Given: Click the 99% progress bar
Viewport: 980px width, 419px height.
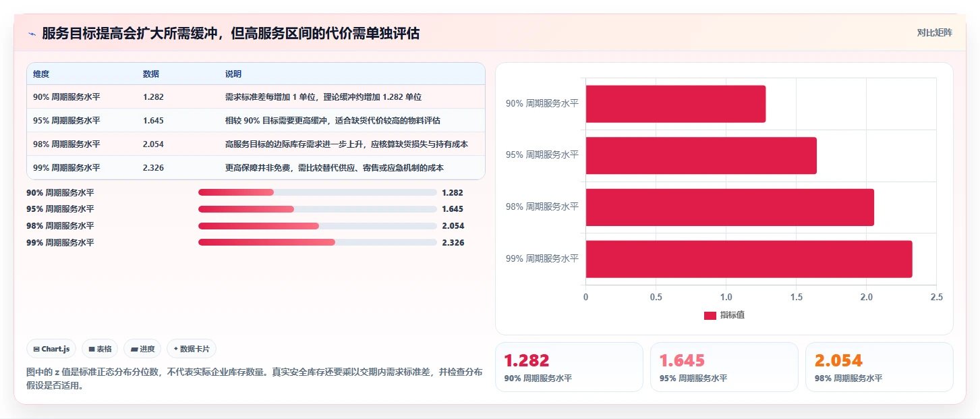Looking at the screenshot, I should (318, 242).
